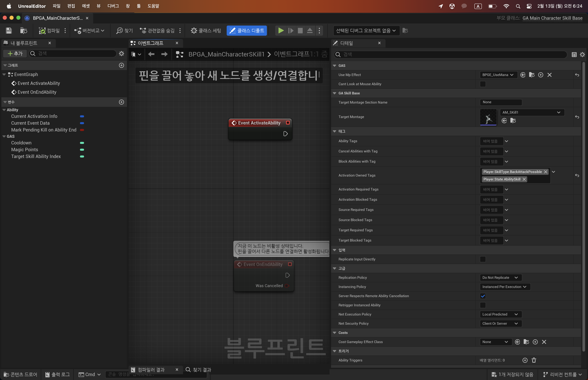
Task: Uncheck Server Respects Remote Ability Cancellation
Action: pyautogui.click(x=483, y=296)
